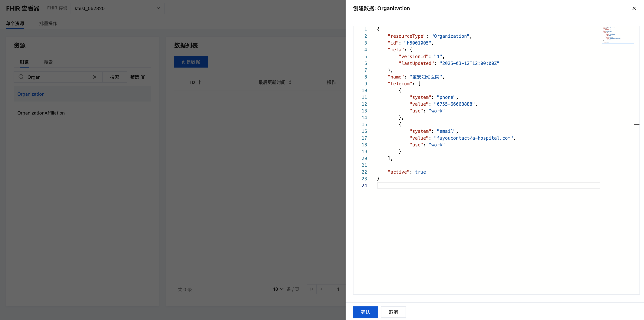Click the "versionId" key in editor
Image resolution: width=644 pixels, height=320 pixels.
point(413,56)
